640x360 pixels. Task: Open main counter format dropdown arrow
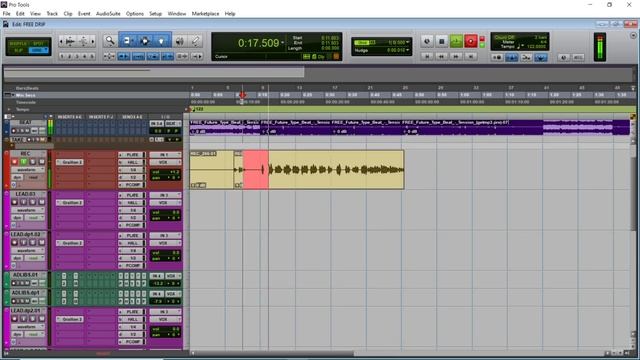click(282, 43)
